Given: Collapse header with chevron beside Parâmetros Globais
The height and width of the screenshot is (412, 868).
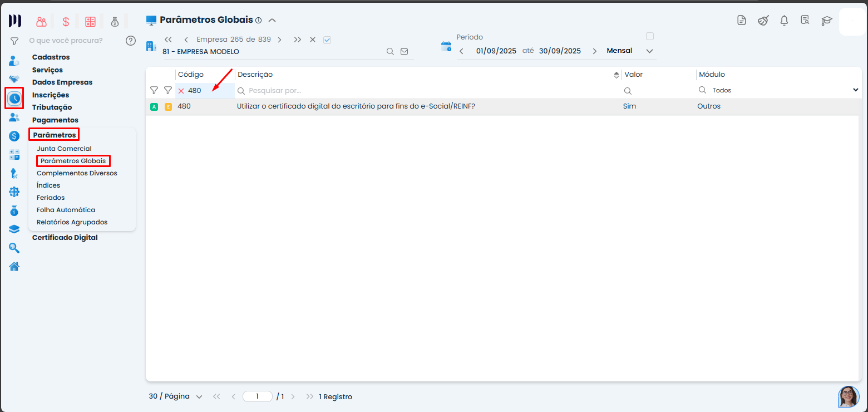Looking at the screenshot, I should [x=272, y=20].
